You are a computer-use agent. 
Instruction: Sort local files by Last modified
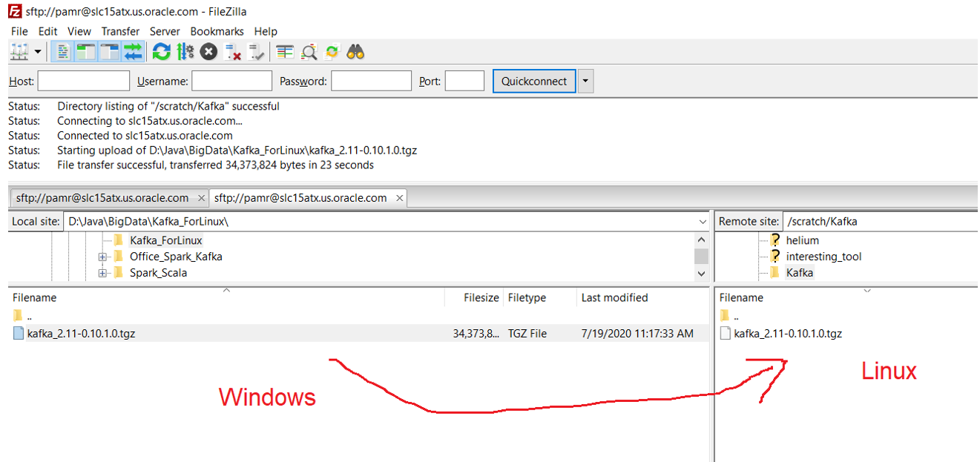pos(642,297)
